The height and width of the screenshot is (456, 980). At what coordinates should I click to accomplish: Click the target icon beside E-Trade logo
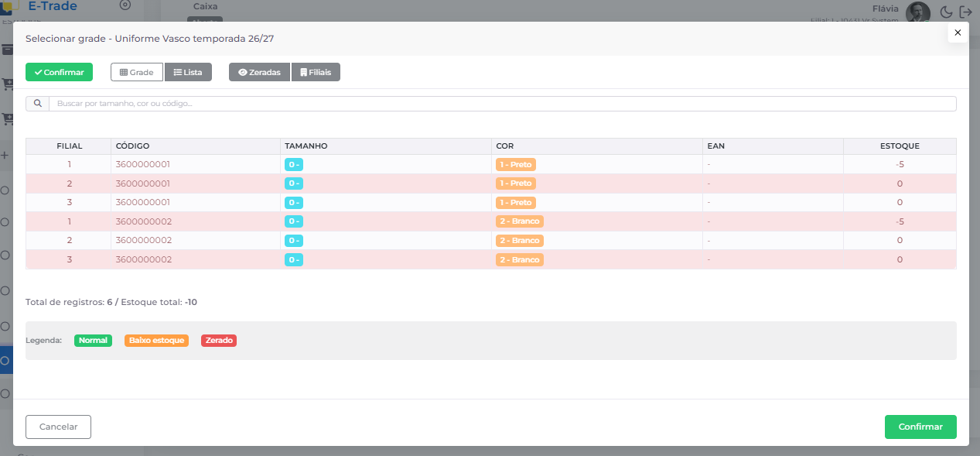[125, 5]
